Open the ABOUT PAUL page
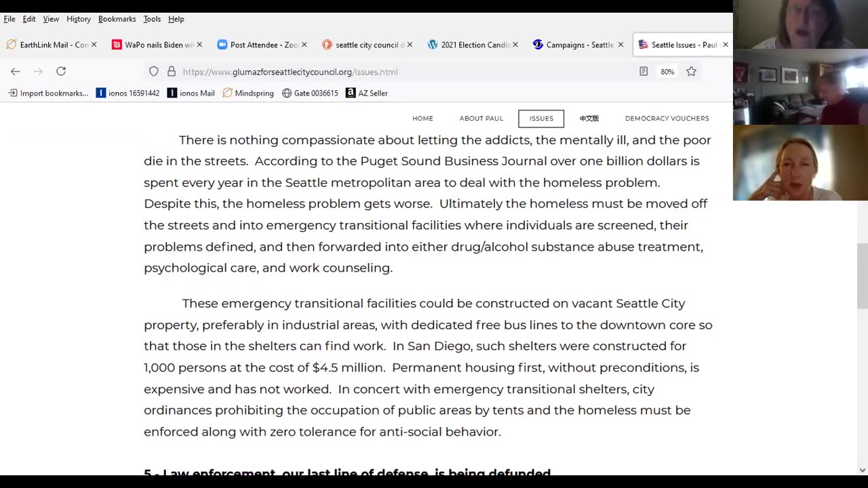Image resolution: width=868 pixels, height=488 pixels. 481,119
